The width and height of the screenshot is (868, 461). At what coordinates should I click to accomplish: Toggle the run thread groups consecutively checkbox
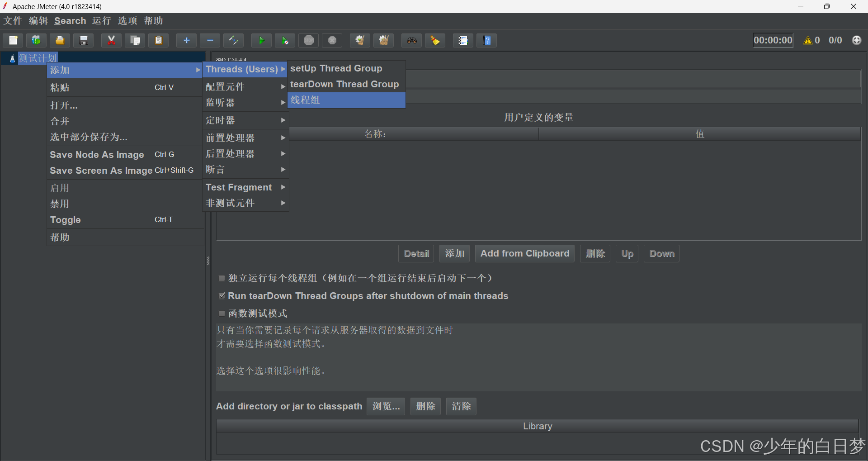pyautogui.click(x=222, y=278)
